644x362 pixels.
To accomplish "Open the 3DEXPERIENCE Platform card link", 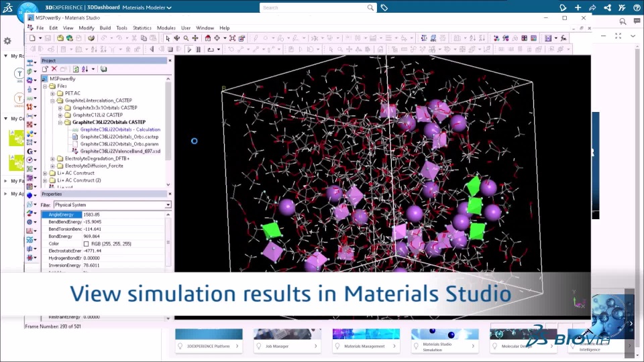I will (209, 346).
